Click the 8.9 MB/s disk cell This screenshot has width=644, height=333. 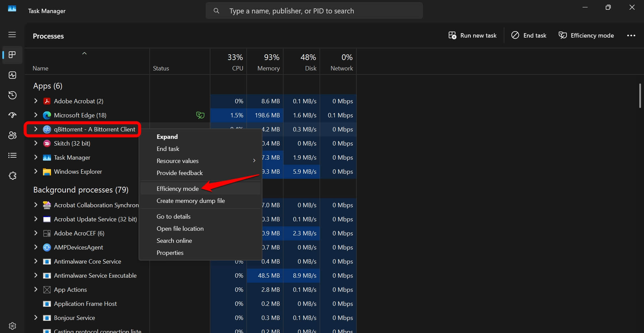pos(302,276)
